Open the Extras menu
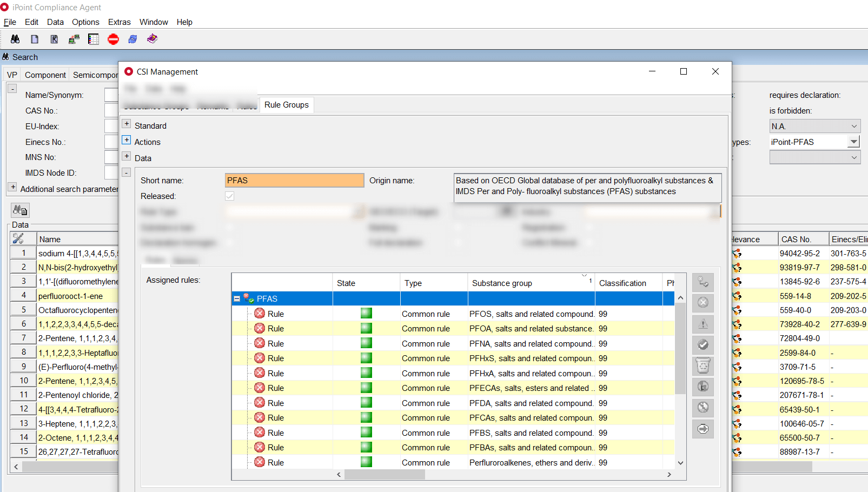Screen dimensions: 868x492 [x=119, y=22]
